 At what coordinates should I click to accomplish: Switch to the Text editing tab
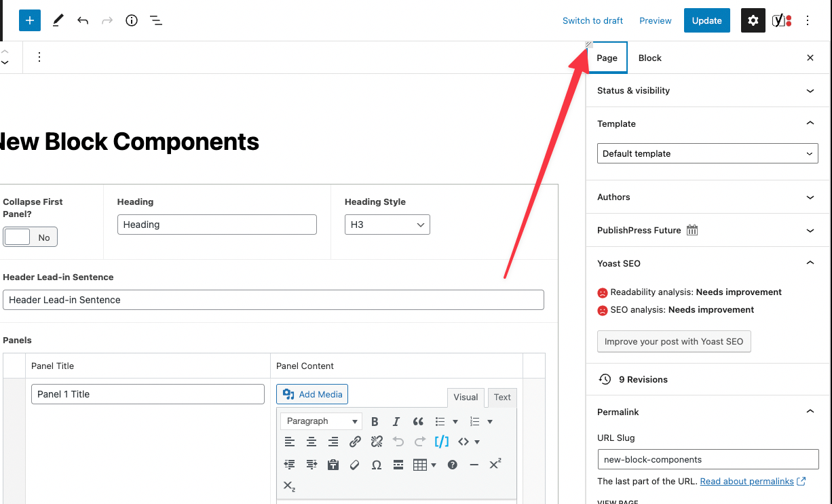(x=502, y=397)
